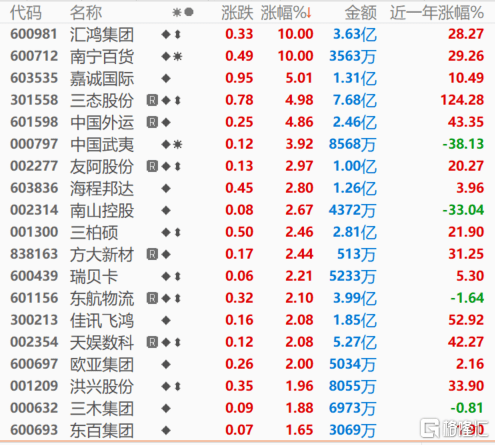Click stock code 000797

[x=34, y=144]
